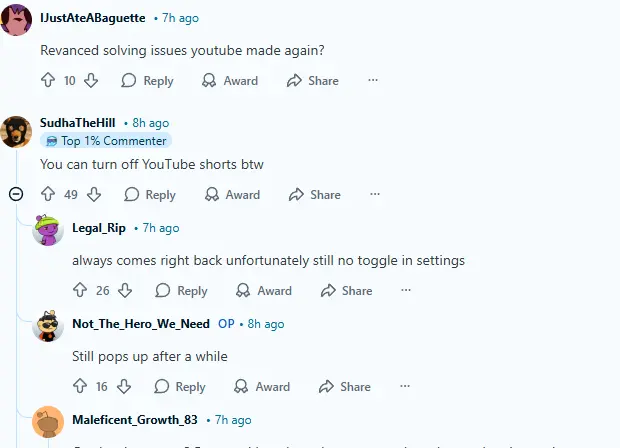
Task: Upvote Not_The_Hero_We_Need's comment
Action: (x=80, y=387)
